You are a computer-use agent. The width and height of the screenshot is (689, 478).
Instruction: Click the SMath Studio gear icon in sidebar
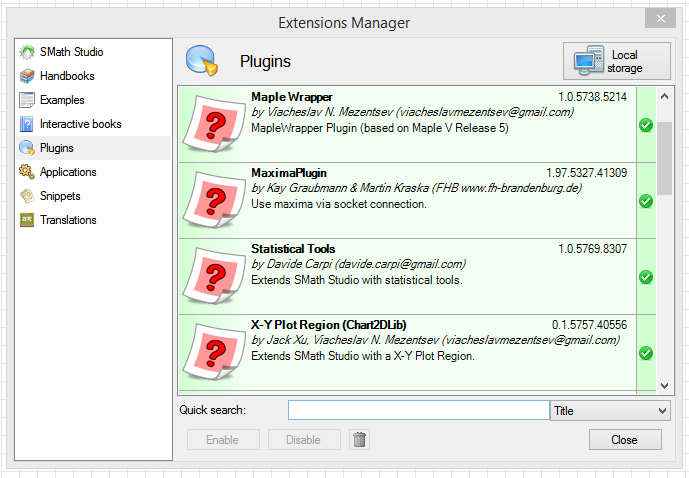click(28, 52)
